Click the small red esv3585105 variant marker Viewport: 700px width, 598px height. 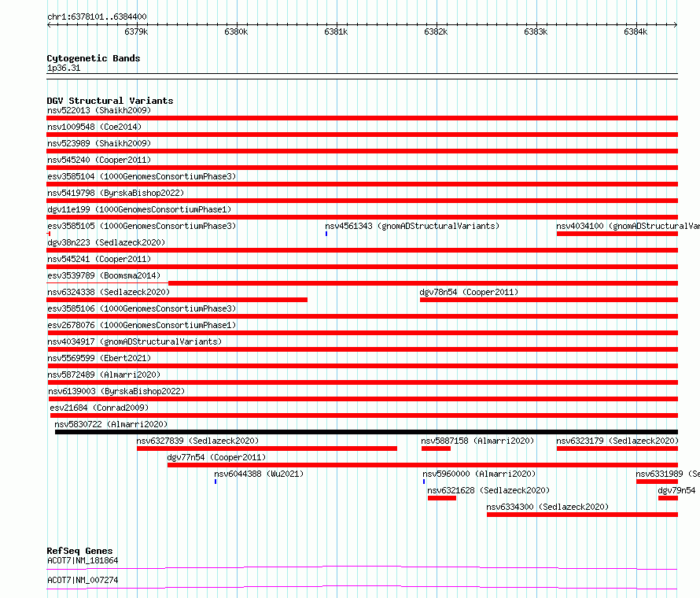49,234
